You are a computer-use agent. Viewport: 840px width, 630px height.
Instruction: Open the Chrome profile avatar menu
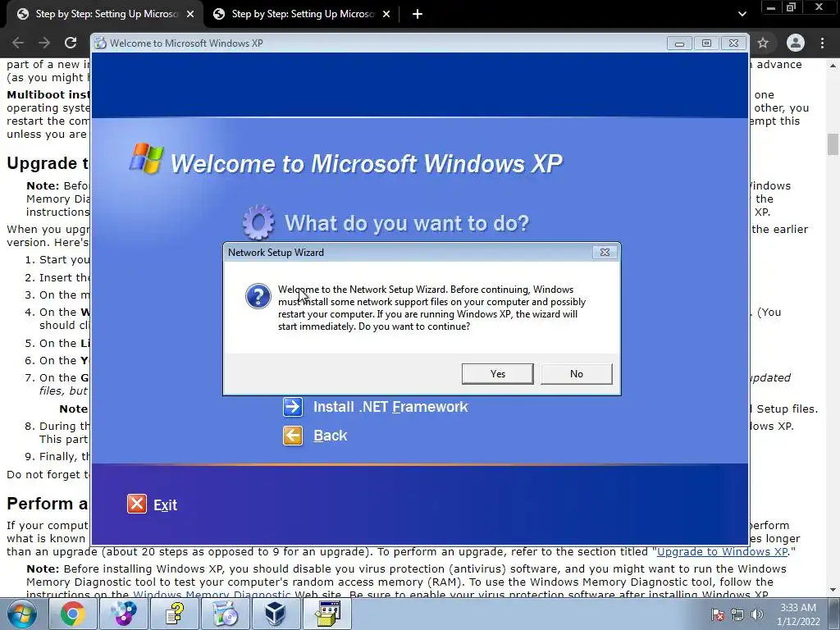coord(796,43)
